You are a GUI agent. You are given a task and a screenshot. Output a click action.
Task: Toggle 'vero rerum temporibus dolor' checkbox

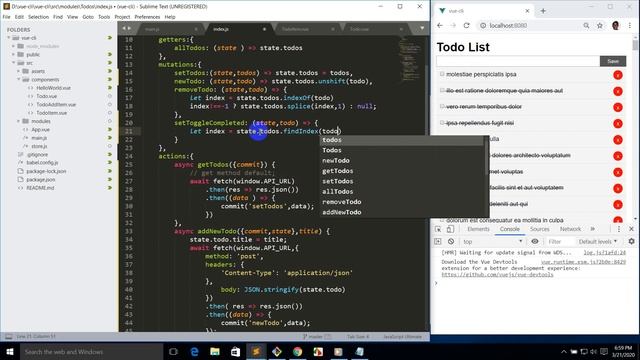point(442,107)
